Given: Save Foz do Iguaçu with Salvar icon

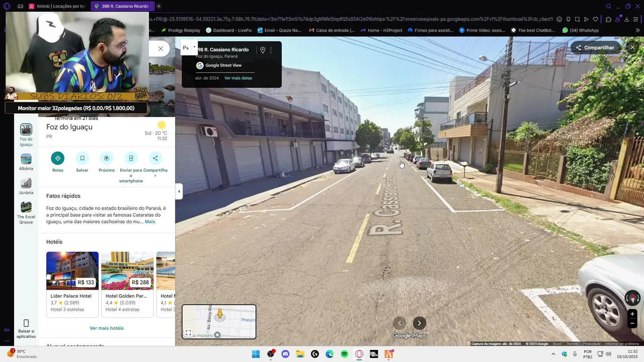Looking at the screenshot, I should (x=82, y=158).
